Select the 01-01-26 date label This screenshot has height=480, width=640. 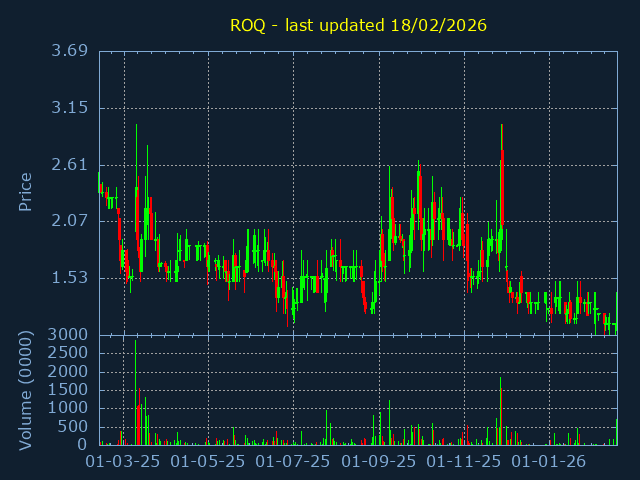[x=550, y=462]
